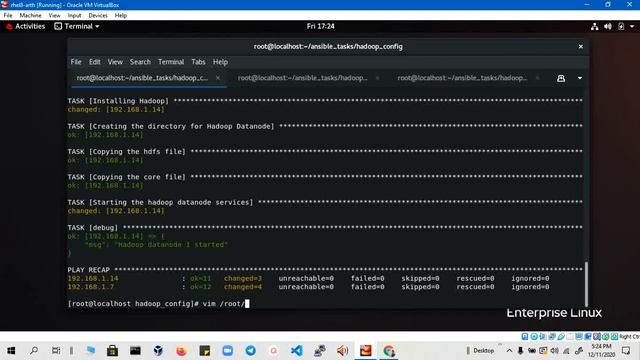Open the terminal Search menu
The width and height of the screenshot is (640, 360).
(x=140, y=62)
